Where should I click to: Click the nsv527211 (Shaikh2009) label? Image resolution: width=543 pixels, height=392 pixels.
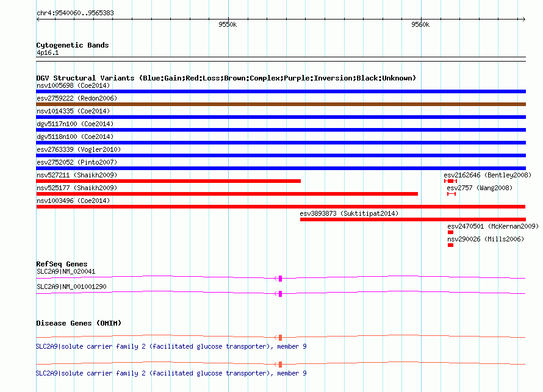point(77,175)
